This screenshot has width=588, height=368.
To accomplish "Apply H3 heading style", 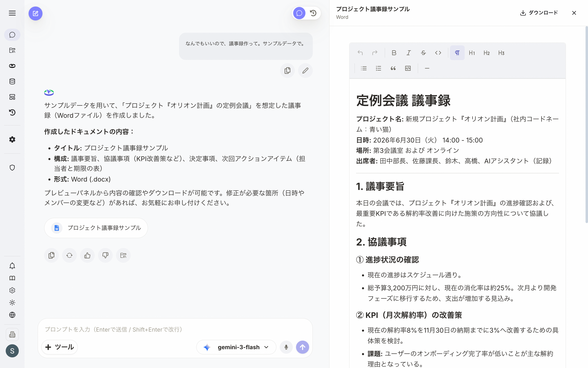I will 501,53.
